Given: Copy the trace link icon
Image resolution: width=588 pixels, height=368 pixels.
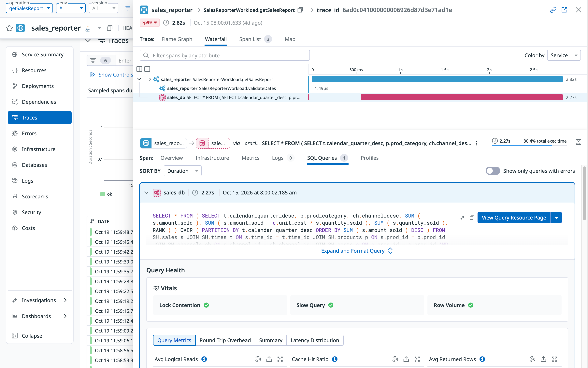Looking at the screenshot, I should click(x=553, y=10).
